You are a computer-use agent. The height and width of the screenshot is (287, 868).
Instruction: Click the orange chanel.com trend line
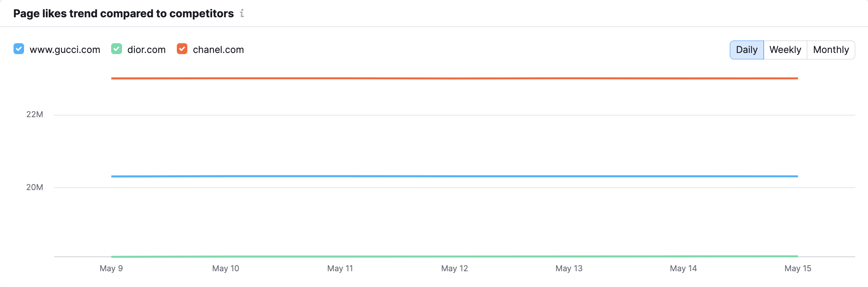pyautogui.click(x=454, y=79)
